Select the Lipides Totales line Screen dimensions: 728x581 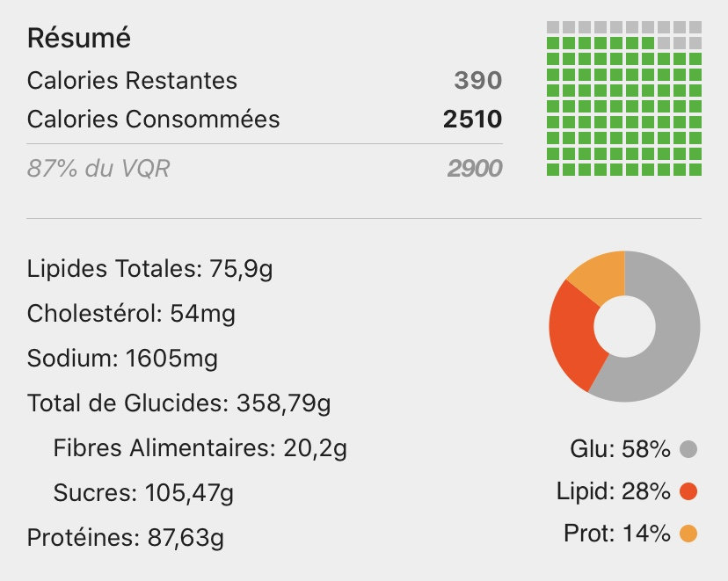[x=150, y=268]
